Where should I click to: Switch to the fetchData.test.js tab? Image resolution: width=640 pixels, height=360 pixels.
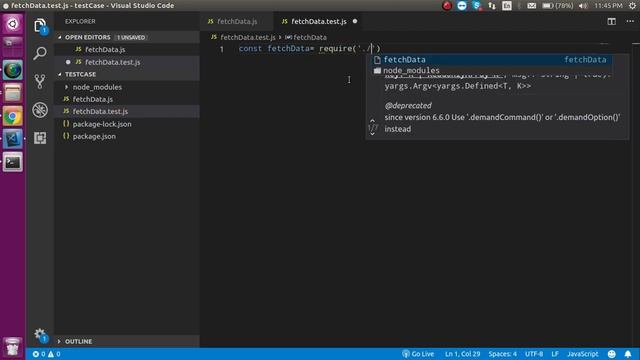[x=318, y=21]
